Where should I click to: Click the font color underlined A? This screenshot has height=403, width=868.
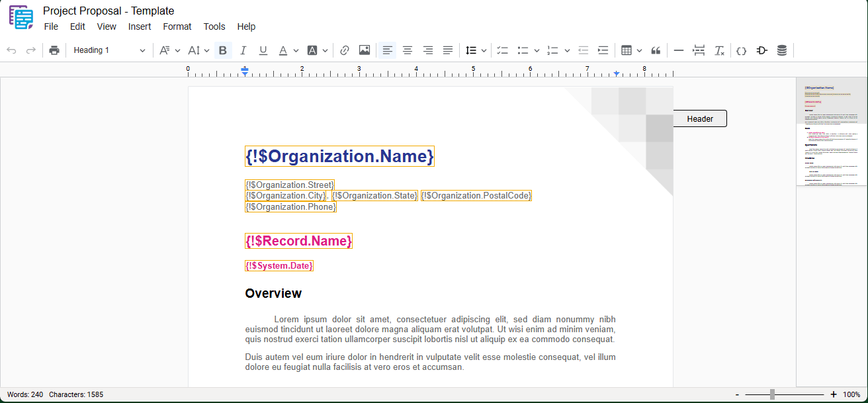click(x=283, y=50)
